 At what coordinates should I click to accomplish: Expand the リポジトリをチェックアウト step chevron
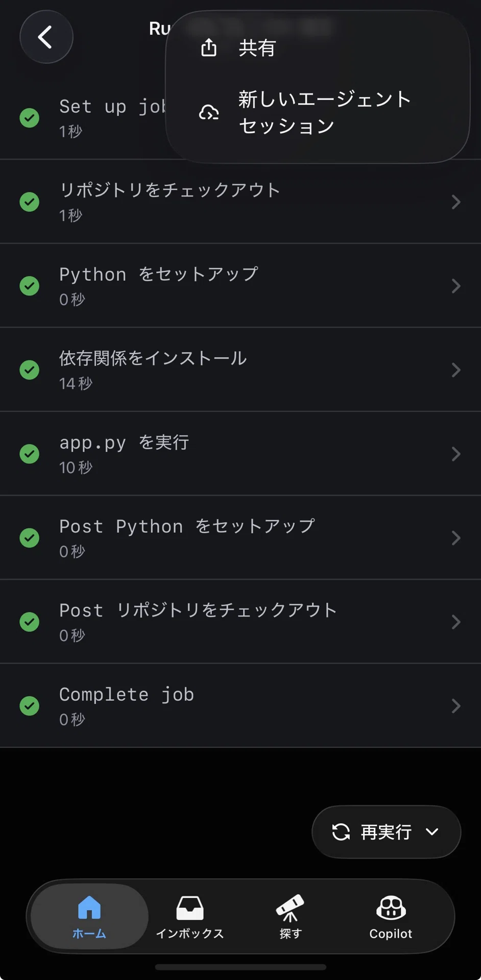coord(456,202)
